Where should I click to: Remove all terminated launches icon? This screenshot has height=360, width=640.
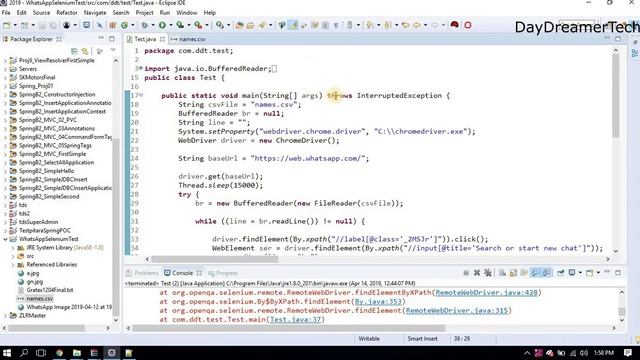tap(488, 273)
